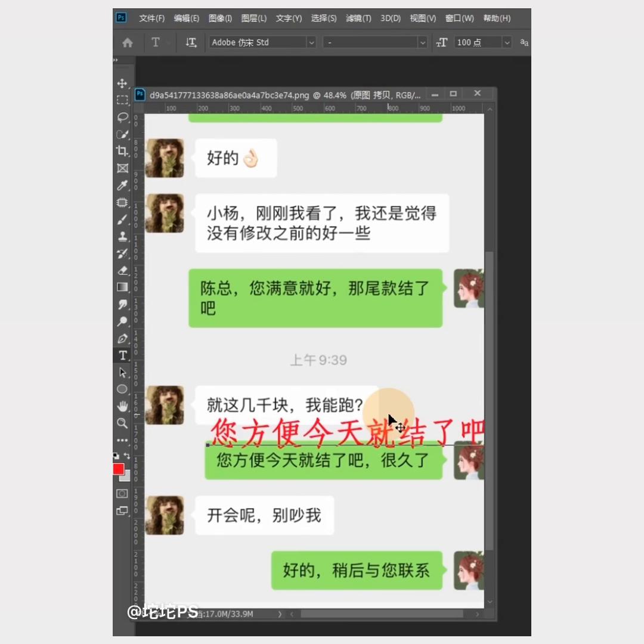Select the Crop tool
The width and height of the screenshot is (644, 644).
[x=122, y=151]
